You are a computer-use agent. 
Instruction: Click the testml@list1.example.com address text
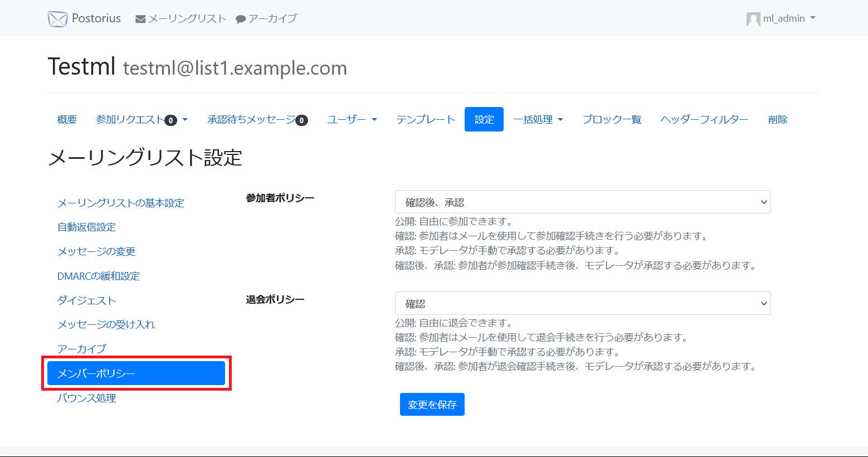tap(235, 68)
